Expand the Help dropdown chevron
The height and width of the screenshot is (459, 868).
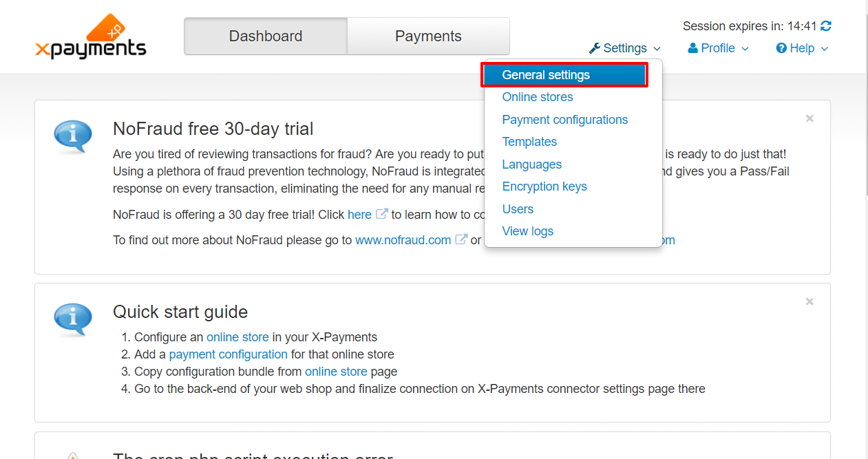click(825, 49)
